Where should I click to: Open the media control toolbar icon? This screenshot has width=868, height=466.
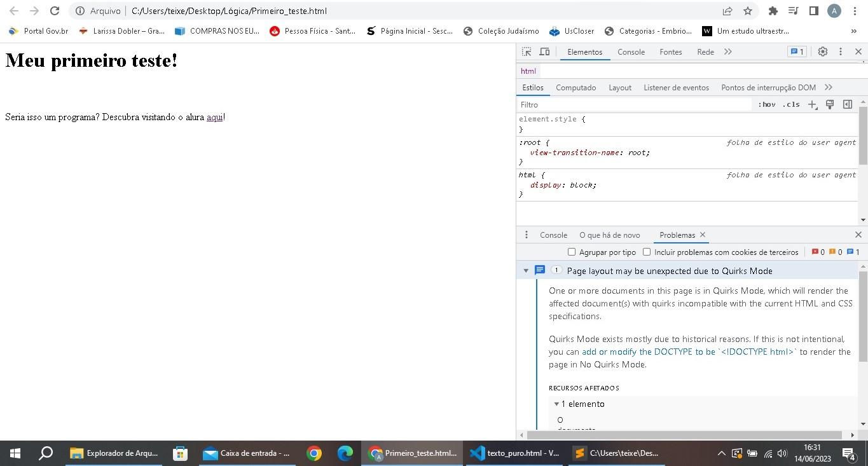point(793,11)
